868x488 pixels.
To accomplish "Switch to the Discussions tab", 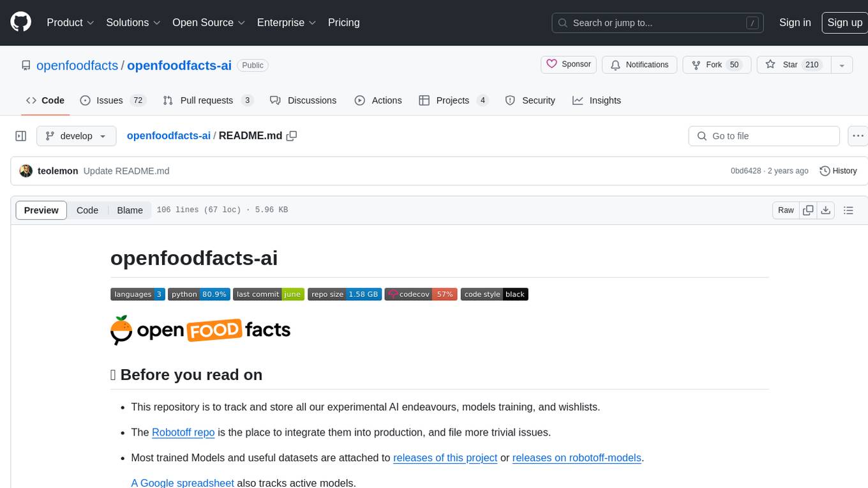I will (303, 100).
